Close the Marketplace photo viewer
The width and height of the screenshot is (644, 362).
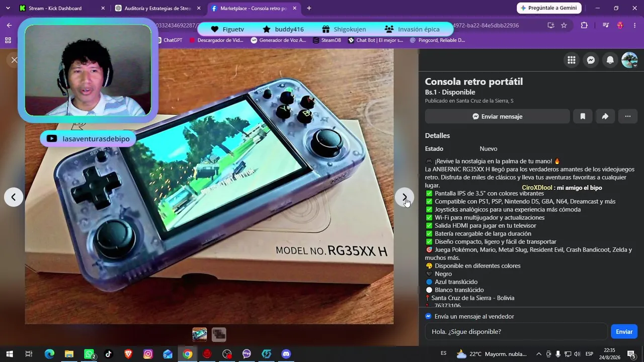[x=14, y=60]
